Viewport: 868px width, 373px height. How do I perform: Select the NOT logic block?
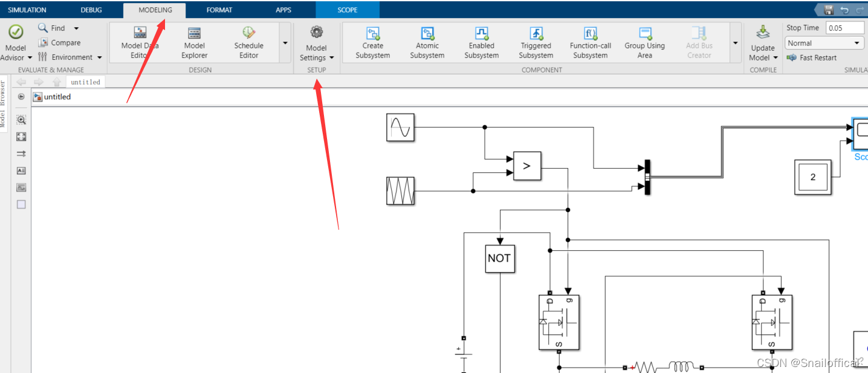tap(500, 258)
